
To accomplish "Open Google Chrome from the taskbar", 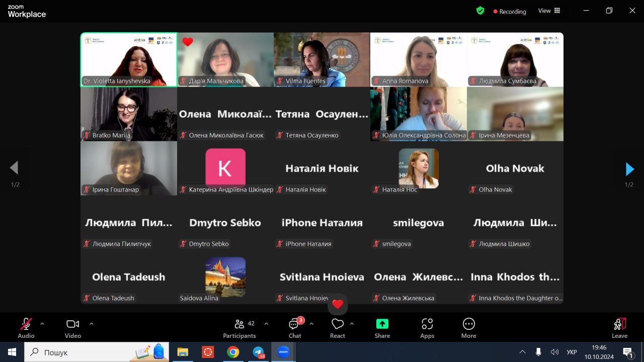I will 233,352.
